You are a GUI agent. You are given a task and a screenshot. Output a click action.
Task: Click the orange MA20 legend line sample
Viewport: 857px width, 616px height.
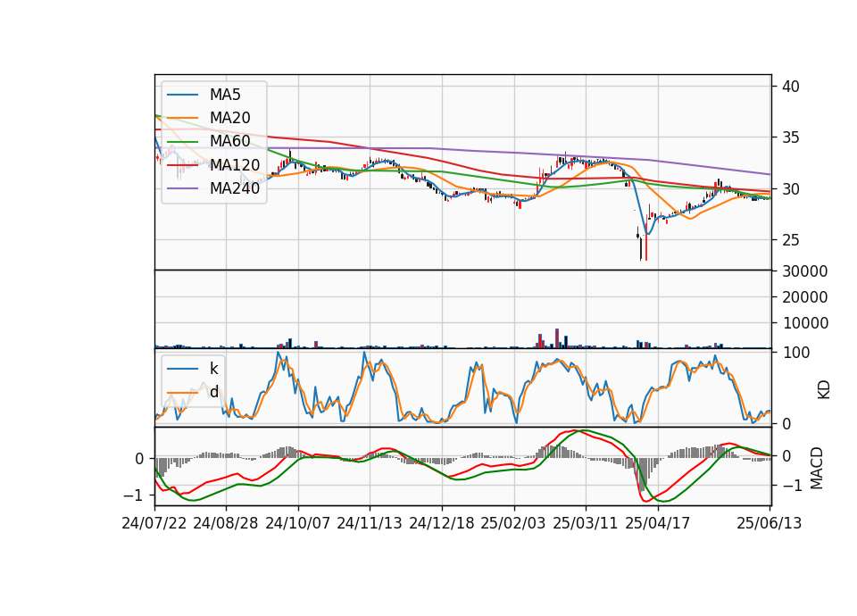pyautogui.click(x=182, y=118)
